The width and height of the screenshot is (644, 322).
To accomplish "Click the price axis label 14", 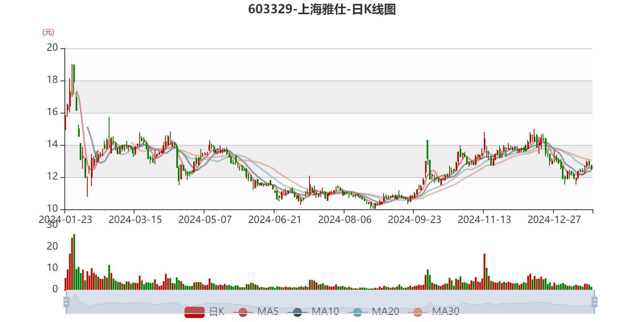I will (x=52, y=144).
